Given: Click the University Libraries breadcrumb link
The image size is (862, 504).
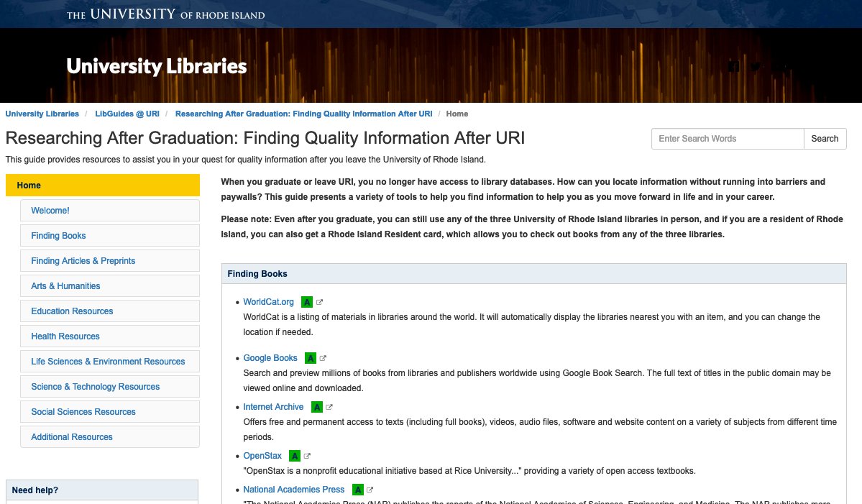Looking at the screenshot, I should coord(42,114).
